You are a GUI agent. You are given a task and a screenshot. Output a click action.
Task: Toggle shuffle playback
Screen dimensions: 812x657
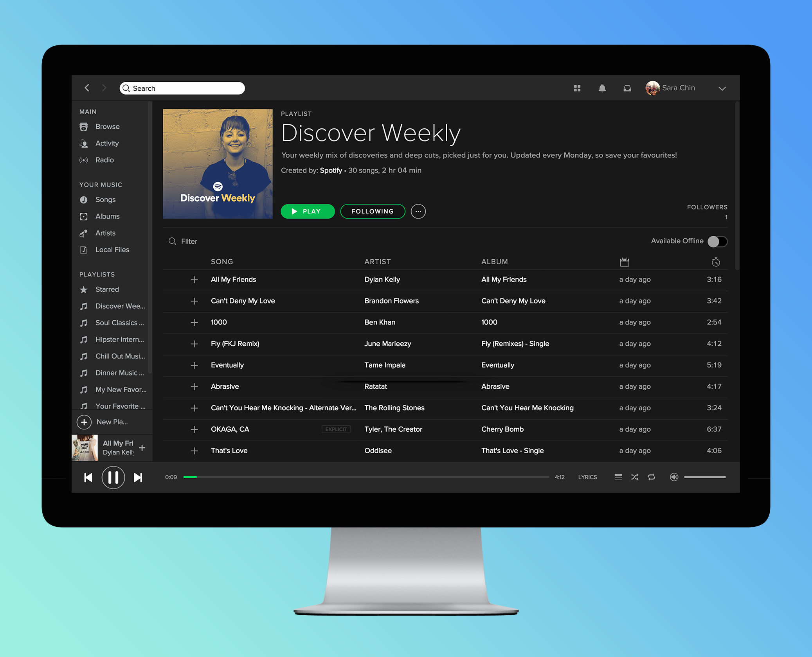[635, 477]
